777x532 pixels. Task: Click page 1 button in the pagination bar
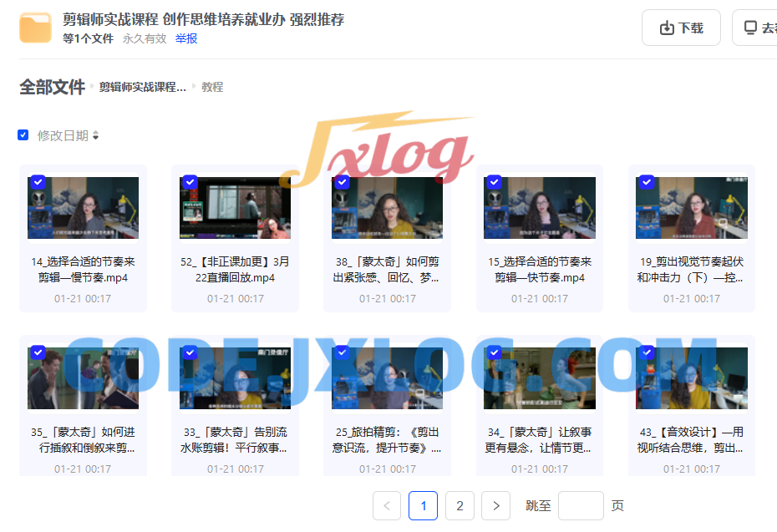point(423,505)
